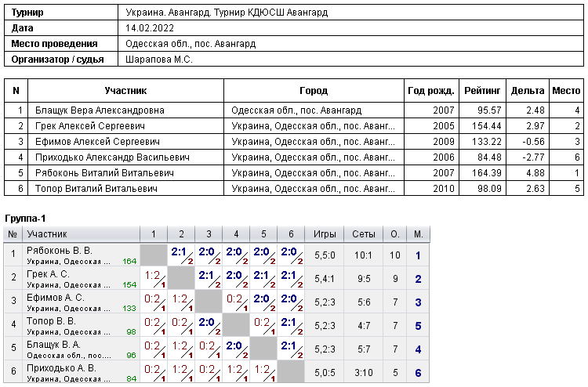Click Приходько's 1:2 score against player 5
Viewport: 588px width, 387px height.
coord(262,370)
